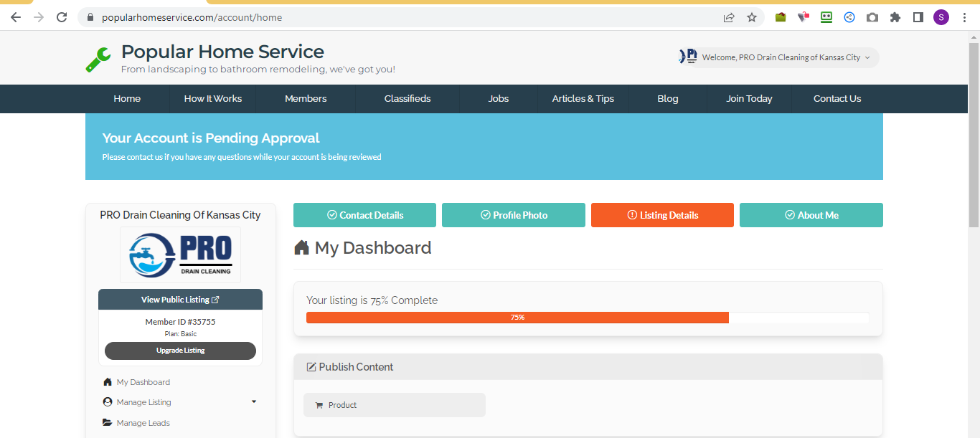Viewport: 980px width, 438px height.
Task: Click the Manage Leads folder icon
Action: [x=108, y=423]
